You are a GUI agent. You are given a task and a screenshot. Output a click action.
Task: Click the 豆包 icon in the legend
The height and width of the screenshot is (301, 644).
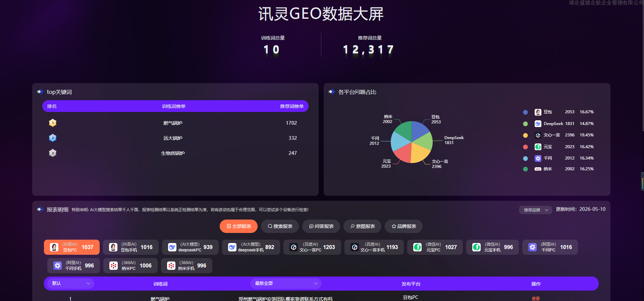click(538, 112)
